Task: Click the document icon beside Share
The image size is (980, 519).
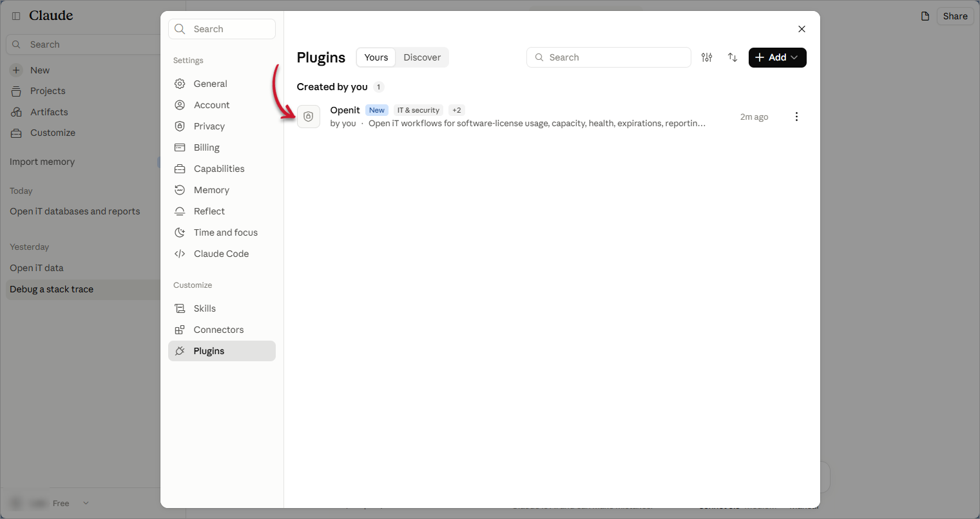Action: tap(925, 16)
